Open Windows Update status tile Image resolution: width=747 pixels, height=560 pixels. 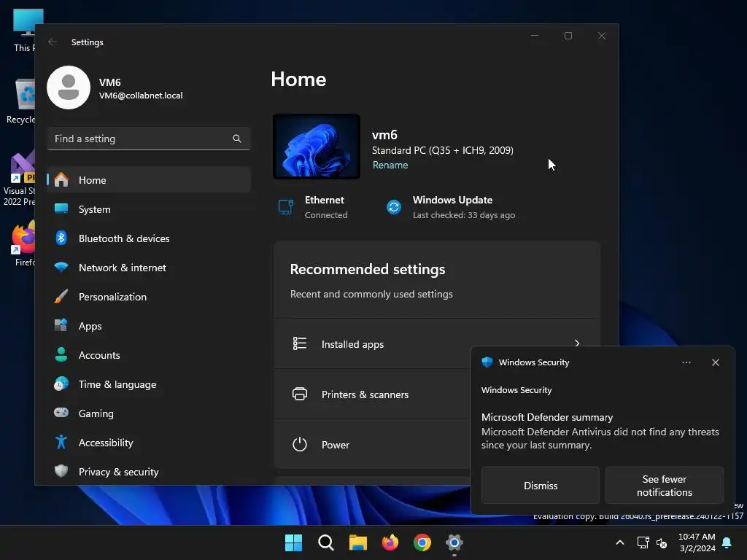click(x=450, y=207)
